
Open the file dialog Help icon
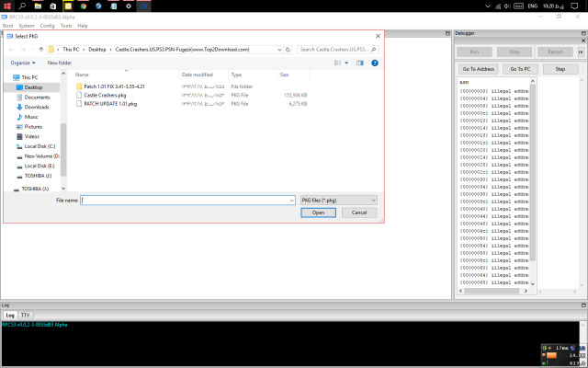point(375,63)
